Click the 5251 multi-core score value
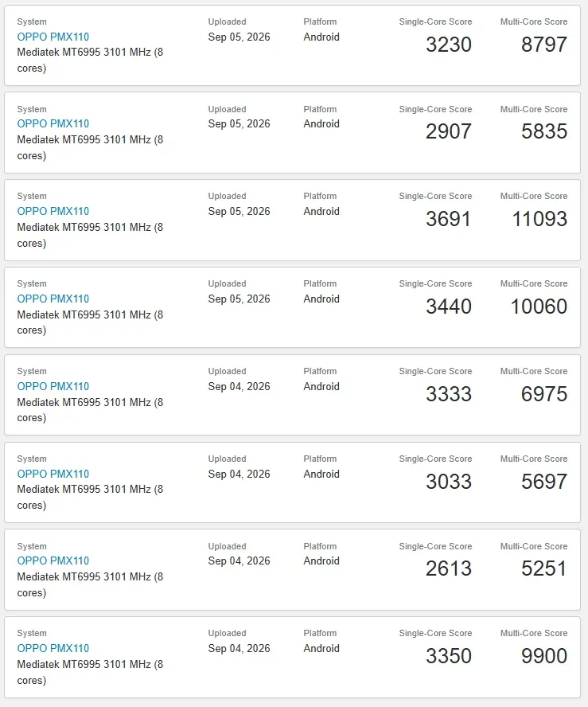The width and height of the screenshot is (588, 707). pos(544,568)
